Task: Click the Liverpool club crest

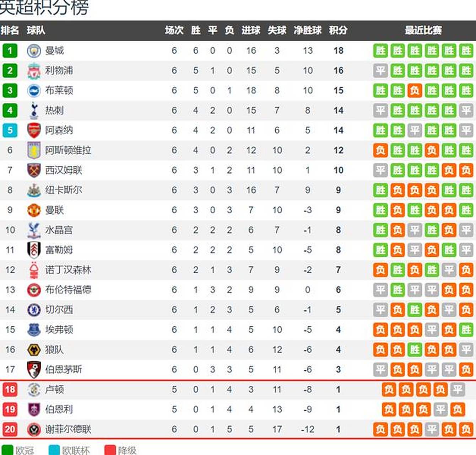Action: click(34, 71)
